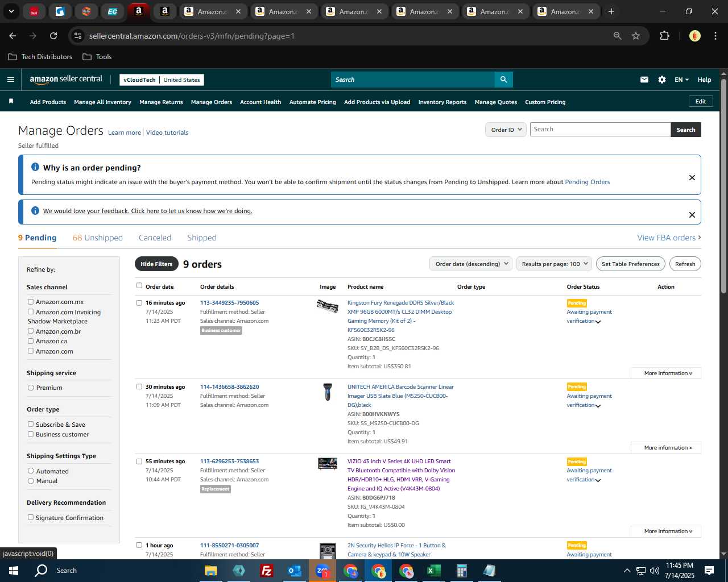Click the magnifier search button in header
728x582 pixels.
point(503,80)
